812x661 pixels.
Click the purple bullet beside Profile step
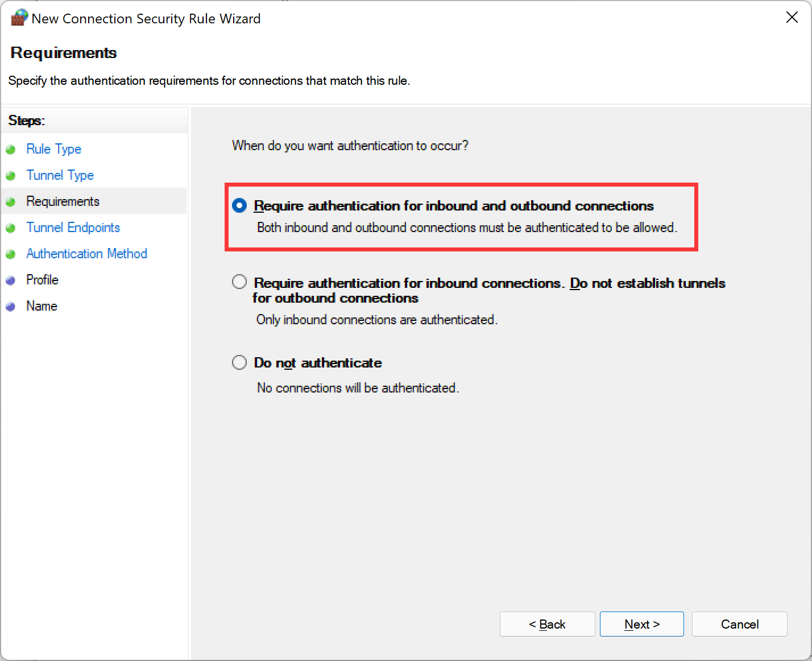point(10,280)
